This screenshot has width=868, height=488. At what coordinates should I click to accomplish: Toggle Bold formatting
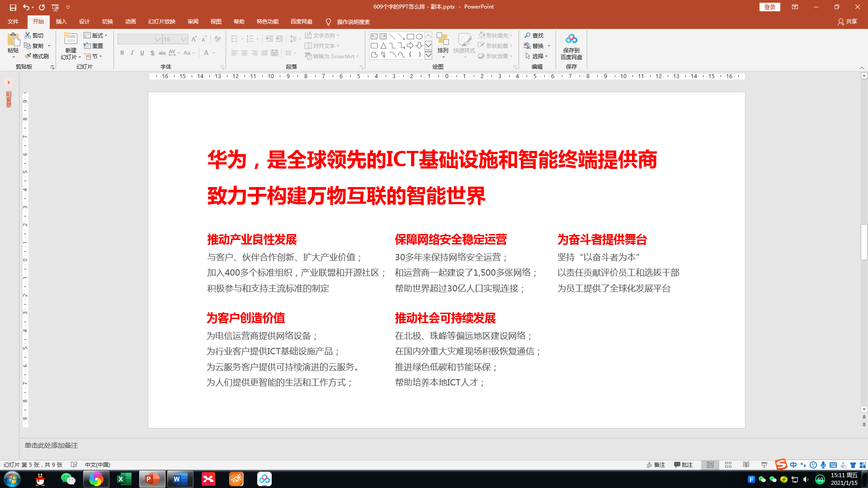point(122,53)
